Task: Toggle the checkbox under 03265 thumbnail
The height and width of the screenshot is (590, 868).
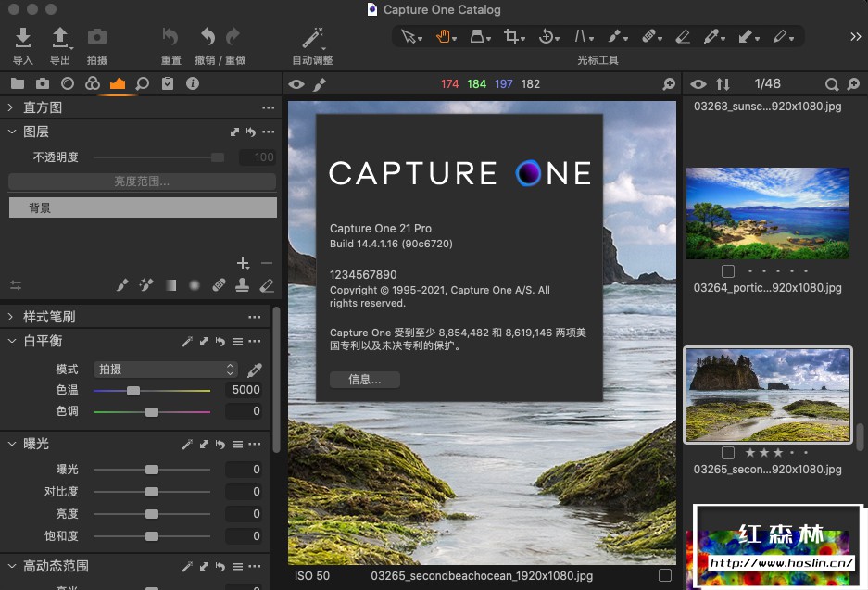Action: (728, 453)
